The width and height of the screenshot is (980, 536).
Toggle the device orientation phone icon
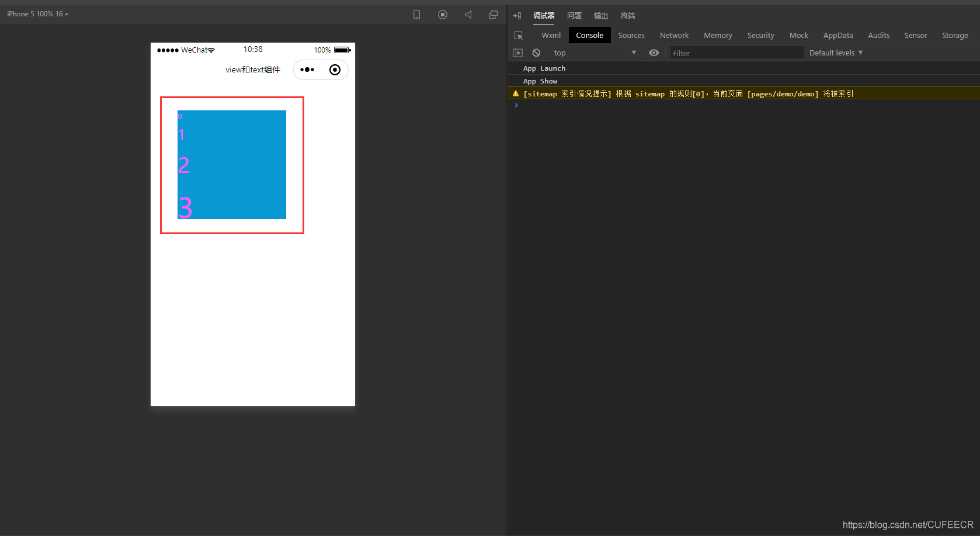point(416,15)
